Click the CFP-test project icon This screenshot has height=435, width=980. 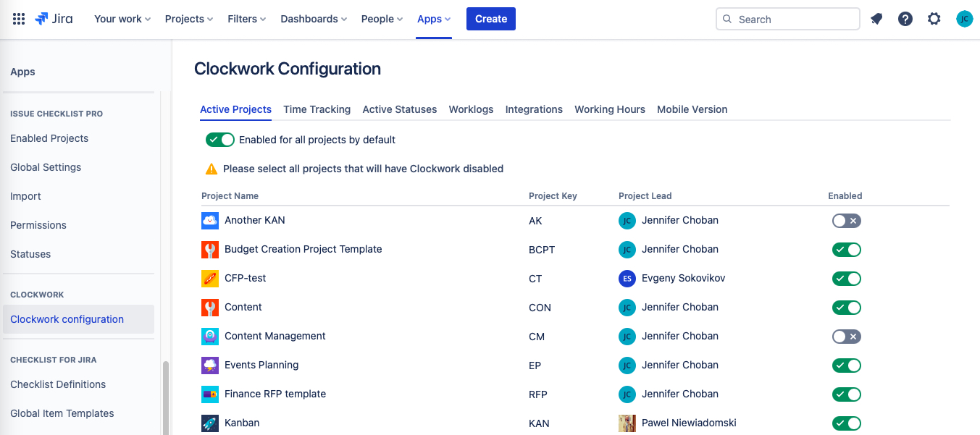pyautogui.click(x=210, y=278)
